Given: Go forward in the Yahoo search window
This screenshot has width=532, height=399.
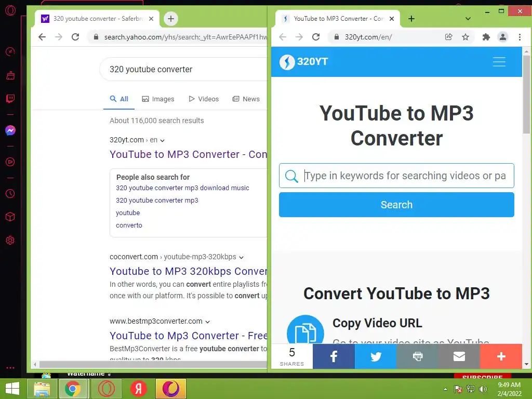Looking at the screenshot, I should click(x=59, y=37).
